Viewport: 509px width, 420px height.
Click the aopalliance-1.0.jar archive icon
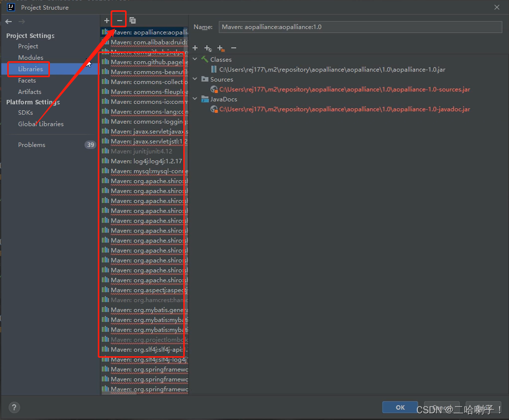coord(214,69)
